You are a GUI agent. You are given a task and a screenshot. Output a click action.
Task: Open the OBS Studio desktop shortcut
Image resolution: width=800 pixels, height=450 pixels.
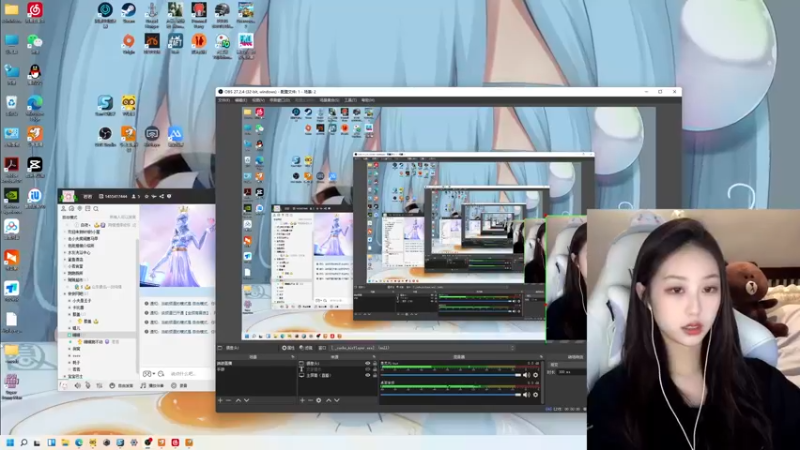pyautogui.click(x=105, y=134)
